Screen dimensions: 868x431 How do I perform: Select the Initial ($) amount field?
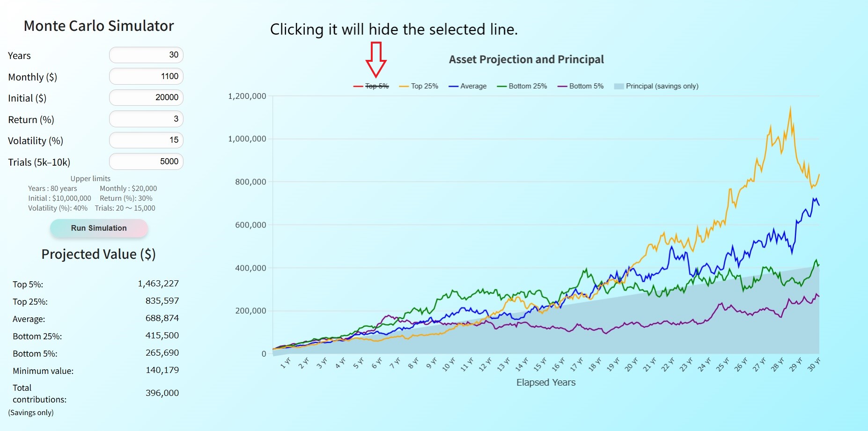(146, 97)
